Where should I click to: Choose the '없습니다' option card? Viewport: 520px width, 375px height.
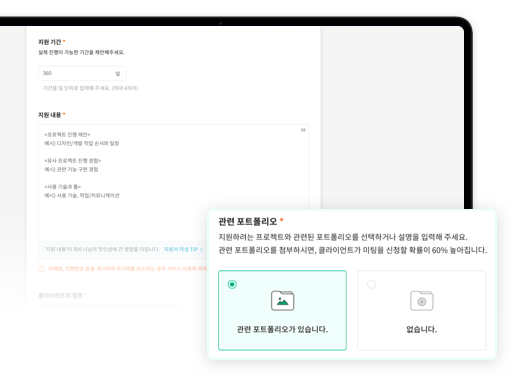click(x=422, y=310)
